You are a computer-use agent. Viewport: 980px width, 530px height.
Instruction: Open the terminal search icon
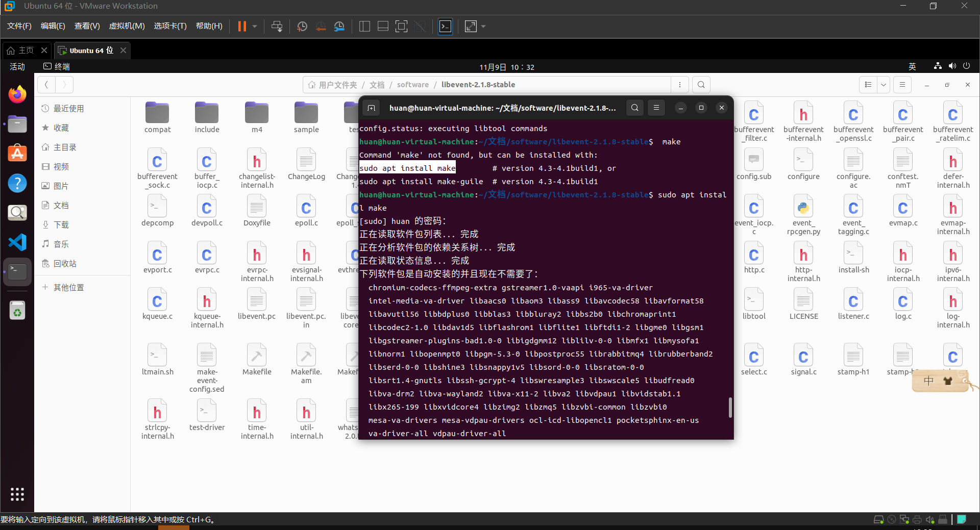click(x=634, y=108)
